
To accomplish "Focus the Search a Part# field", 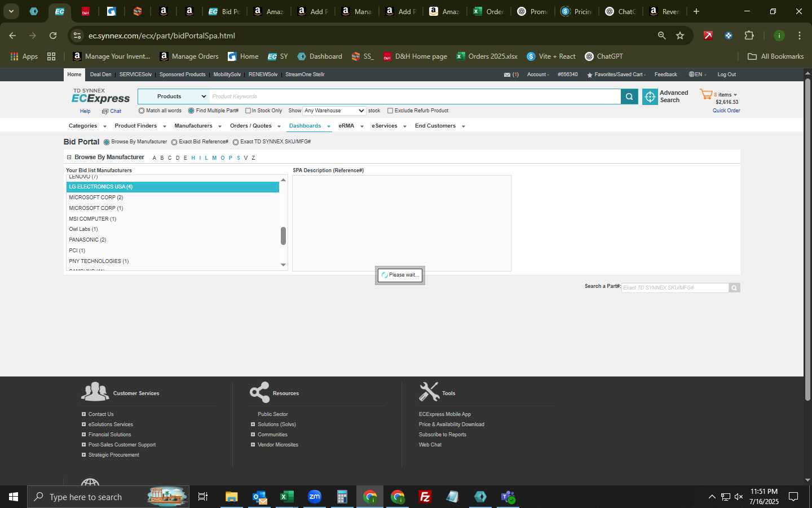I will pyautogui.click(x=675, y=288).
